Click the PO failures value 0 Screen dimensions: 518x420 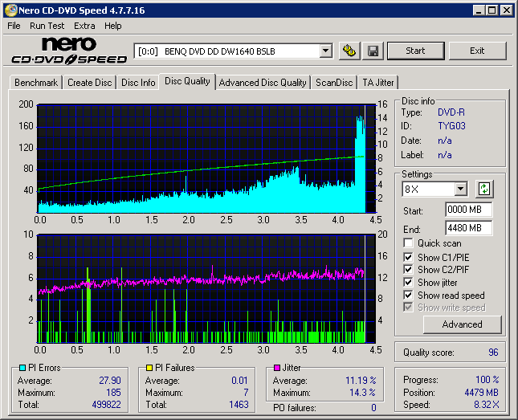click(373, 408)
